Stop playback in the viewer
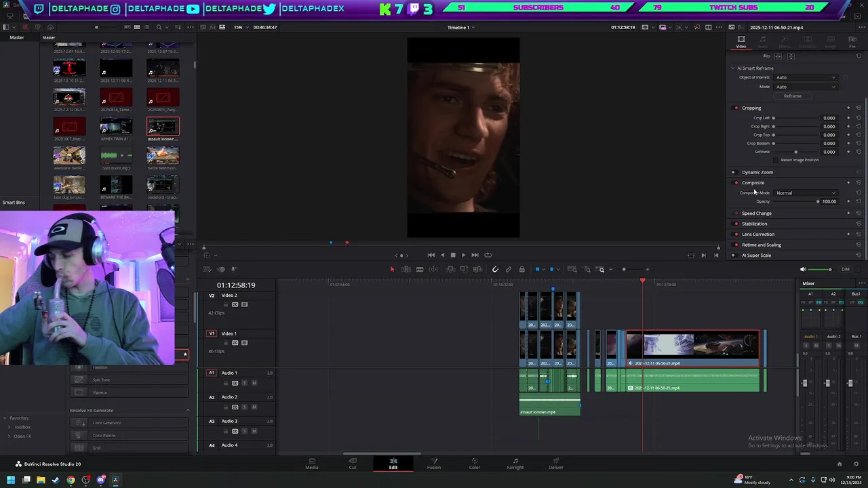Image resolution: width=868 pixels, height=488 pixels. pos(453,255)
